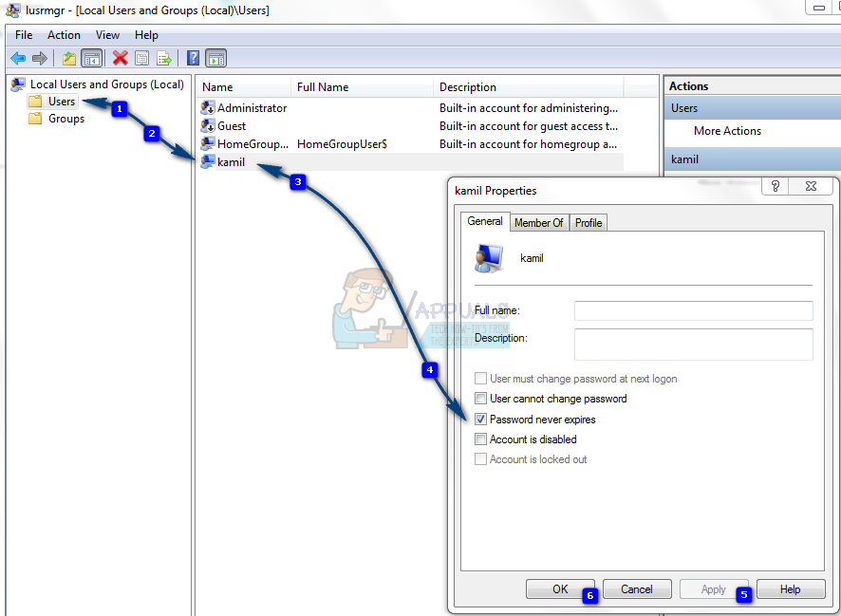Click the lusrmgr title bar app icon

(12, 10)
